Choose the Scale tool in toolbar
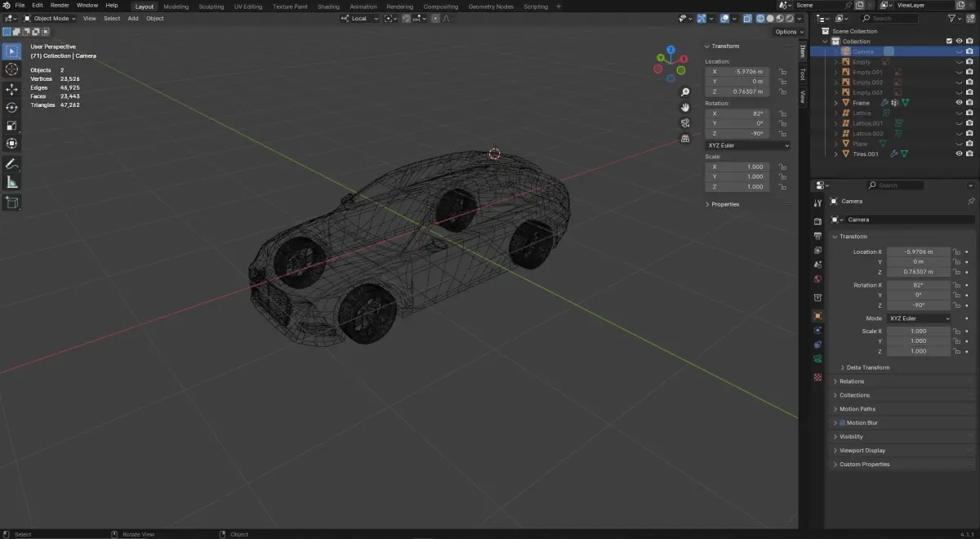Viewport: 980px width, 539px height. [x=12, y=126]
